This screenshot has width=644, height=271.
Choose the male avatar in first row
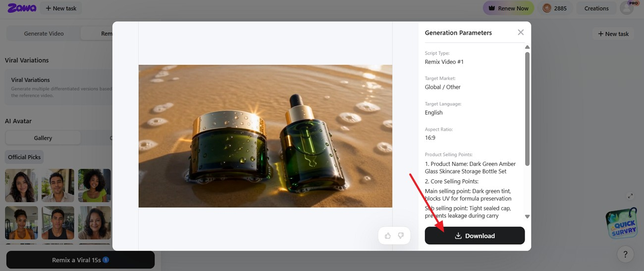point(58,185)
